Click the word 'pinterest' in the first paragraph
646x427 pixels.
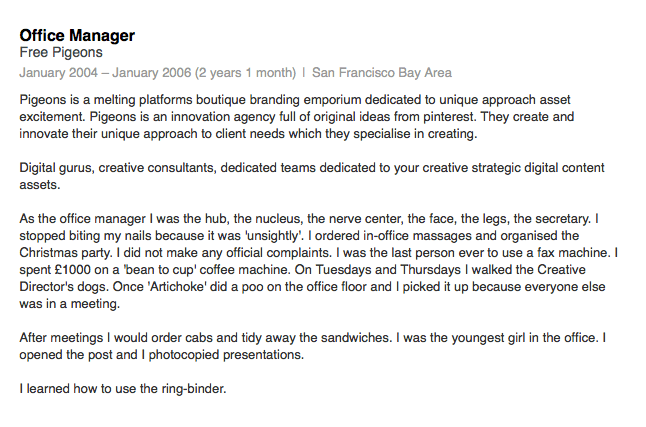450,117
